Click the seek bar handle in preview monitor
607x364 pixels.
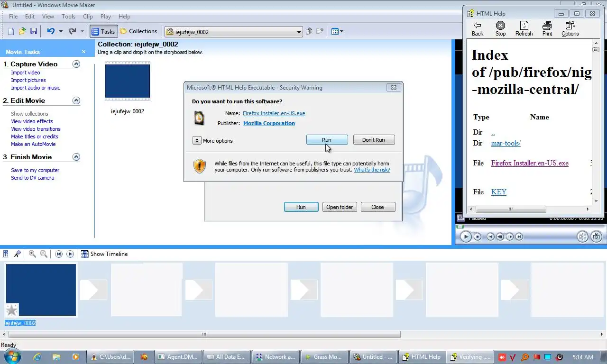(x=459, y=227)
